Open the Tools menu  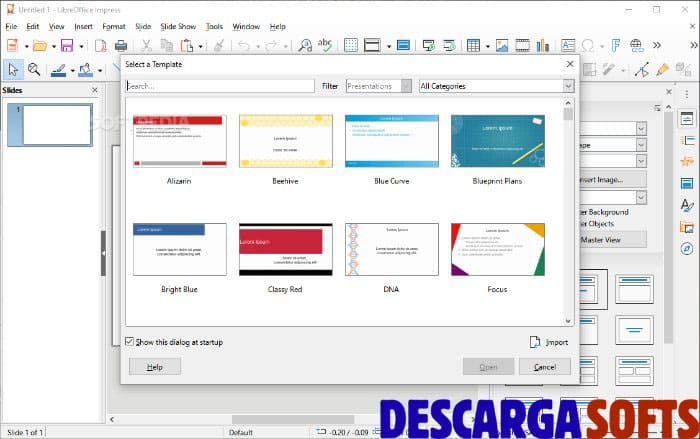pyautogui.click(x=214, y=27)
